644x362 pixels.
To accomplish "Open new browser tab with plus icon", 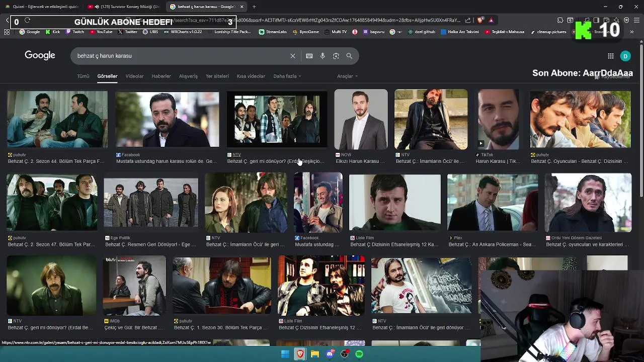I will 254,7.
